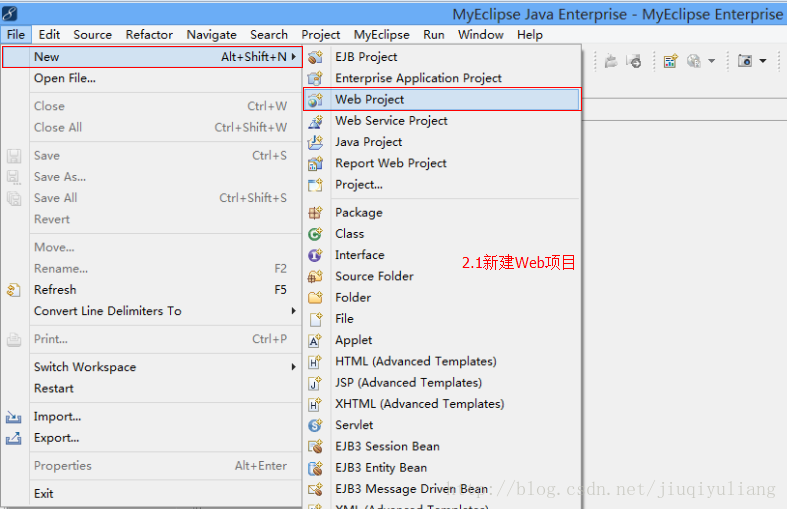This screenshot has width=787, height=509.
Task: Click the Package icon
Action: click(315, 213)
